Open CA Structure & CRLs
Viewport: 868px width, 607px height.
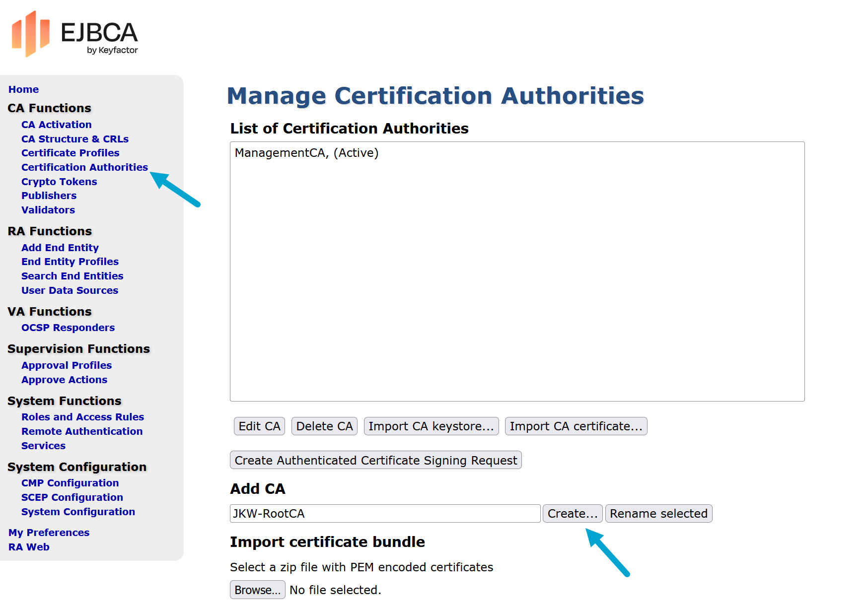click(74, 139)
